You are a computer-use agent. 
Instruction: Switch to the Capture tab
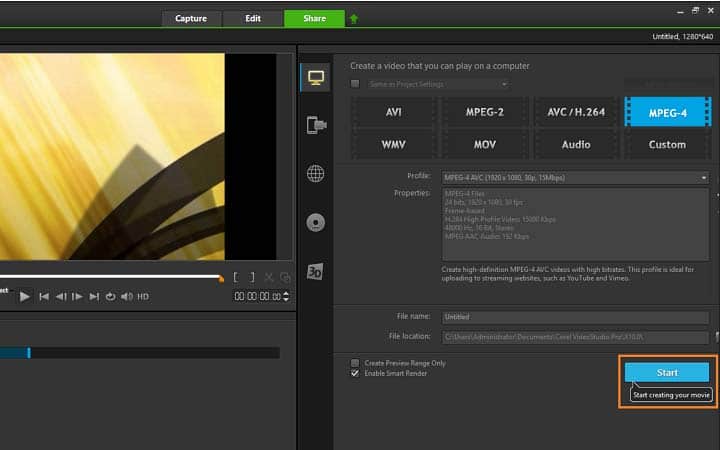191,18
